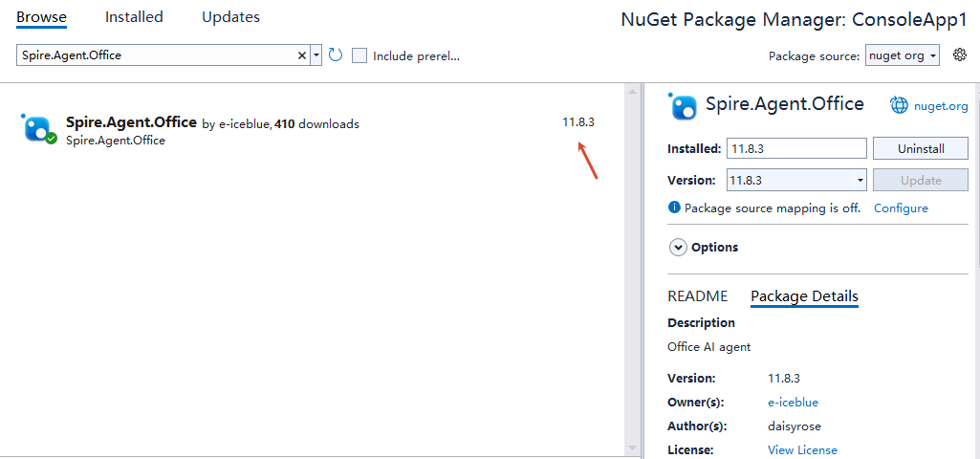
Task: Open NuGet settings gear icon
Action: 959,55
